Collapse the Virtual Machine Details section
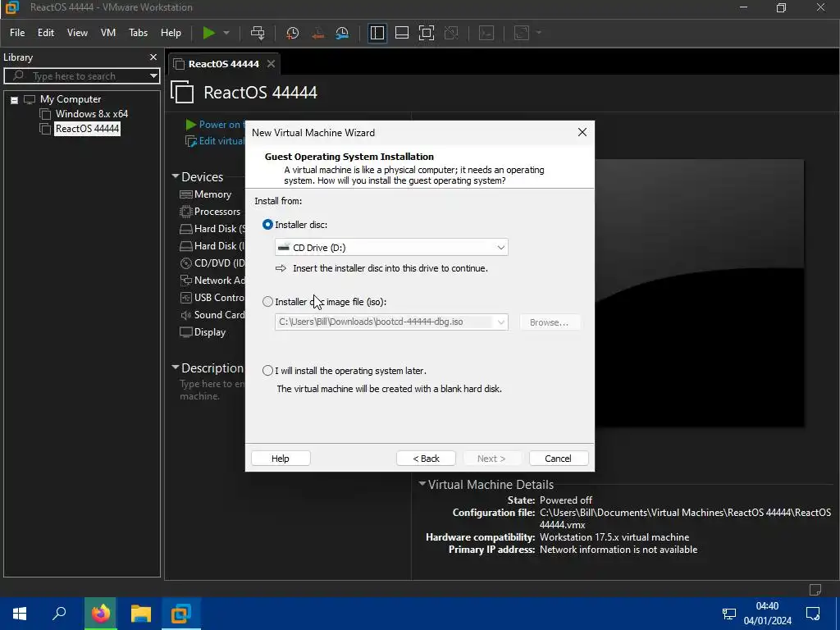This screenshot has width=840, height=630. click(422, 484)
